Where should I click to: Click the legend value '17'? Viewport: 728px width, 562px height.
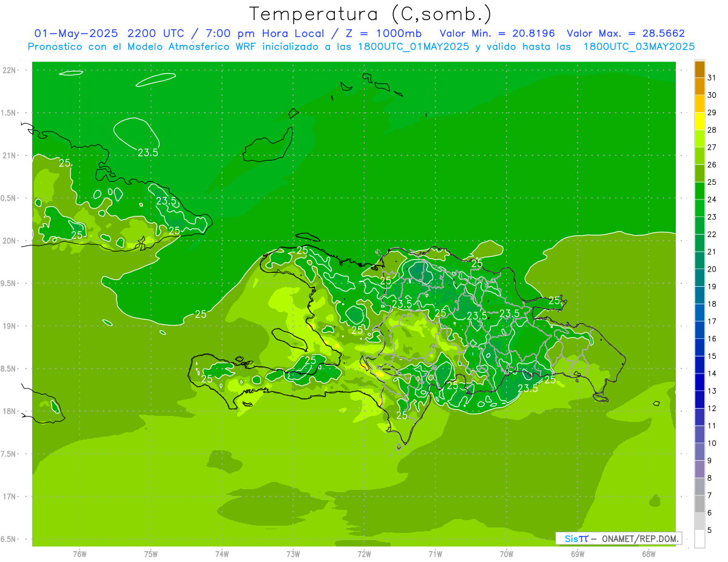click(x=712, y=321)
